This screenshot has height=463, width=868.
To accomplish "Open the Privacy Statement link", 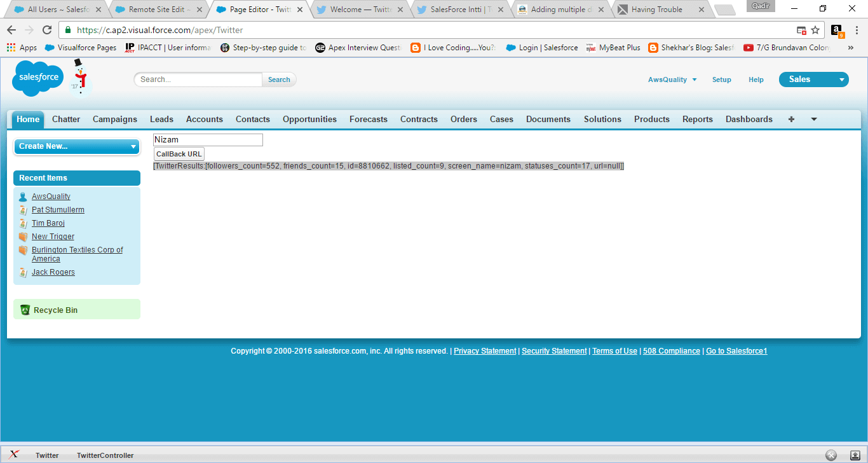I will coord(484,350).
